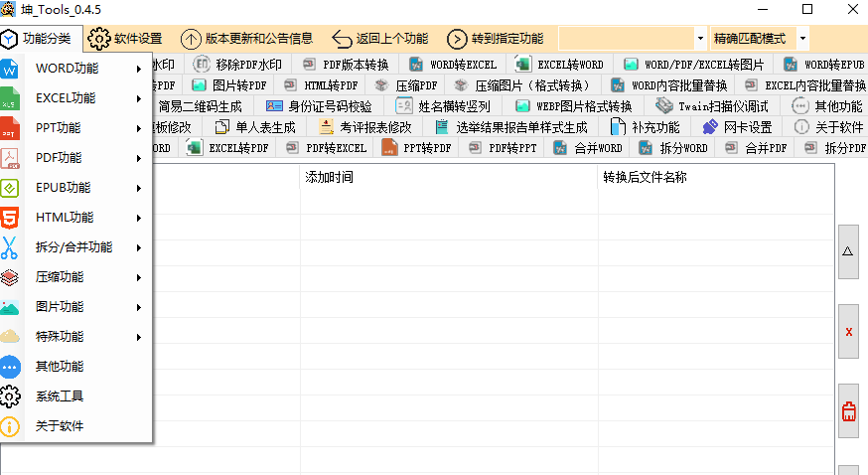Open PPT转PDF function
Screen dimensions: 868x475
(x=416, y=148)
